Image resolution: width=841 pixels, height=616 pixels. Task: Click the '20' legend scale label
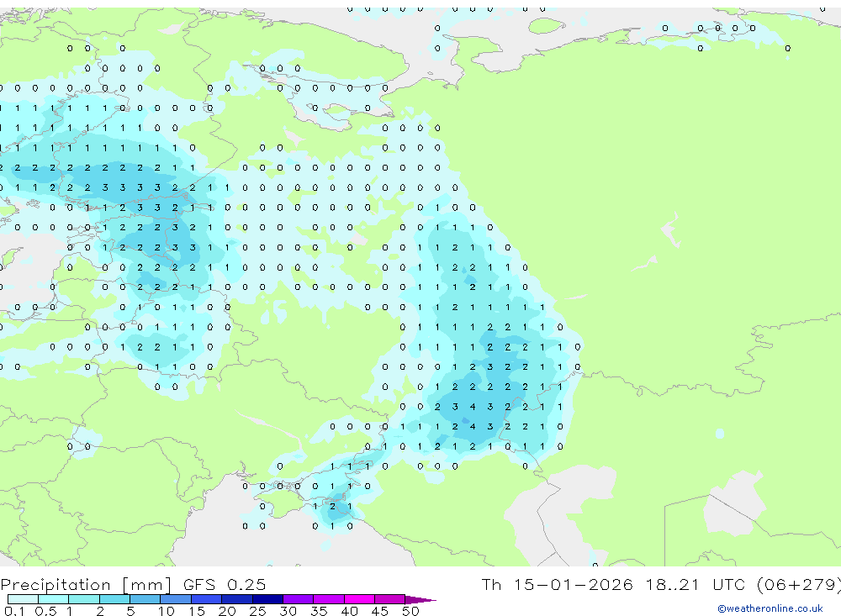pyautogui.click(x=227, y=611)
